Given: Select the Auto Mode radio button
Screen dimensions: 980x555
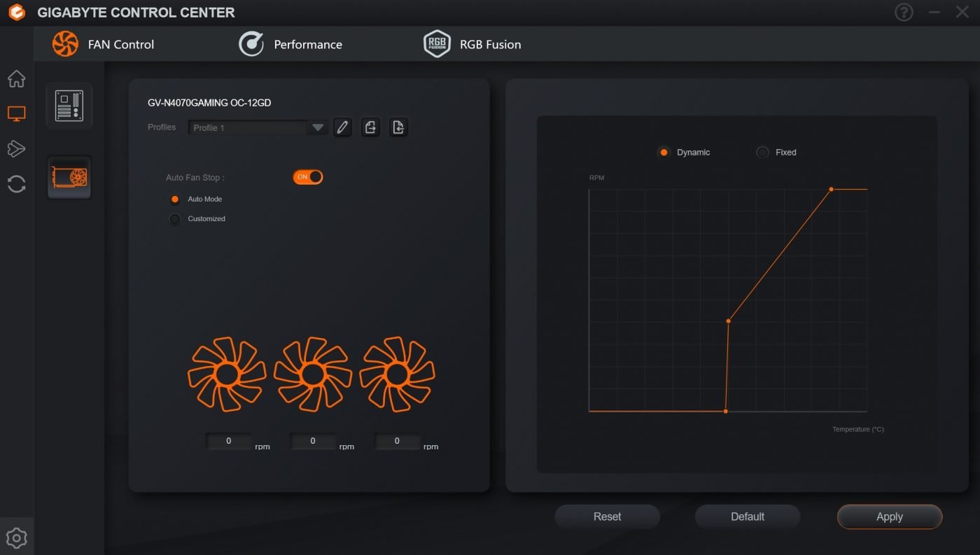Looking at the screenshot, I should (175, 199).
